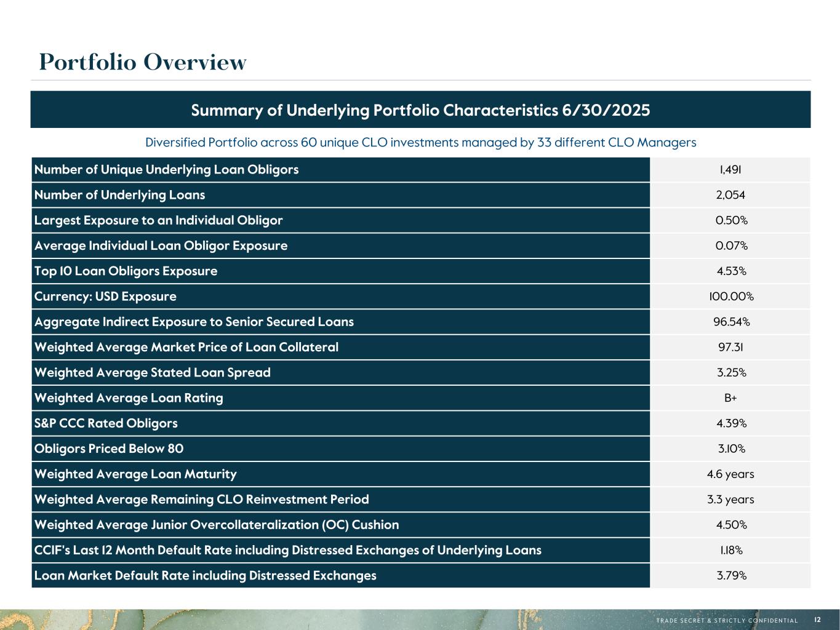Click the Portfolio Overview slide title
The image size is (840, 630).
tap(143, 62)
